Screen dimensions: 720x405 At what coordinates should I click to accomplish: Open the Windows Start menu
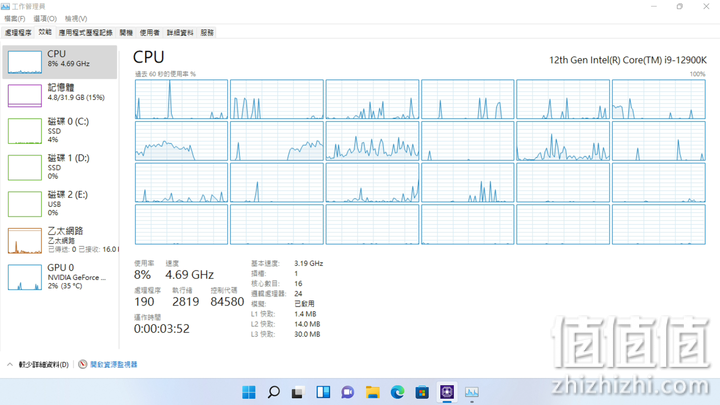pyautogui.click(x=249, y=392)
